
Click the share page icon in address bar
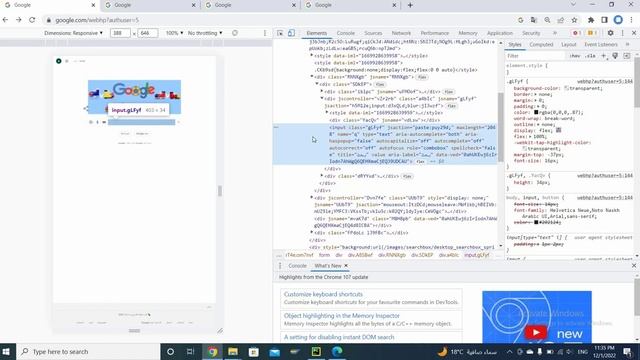(561, 20)
